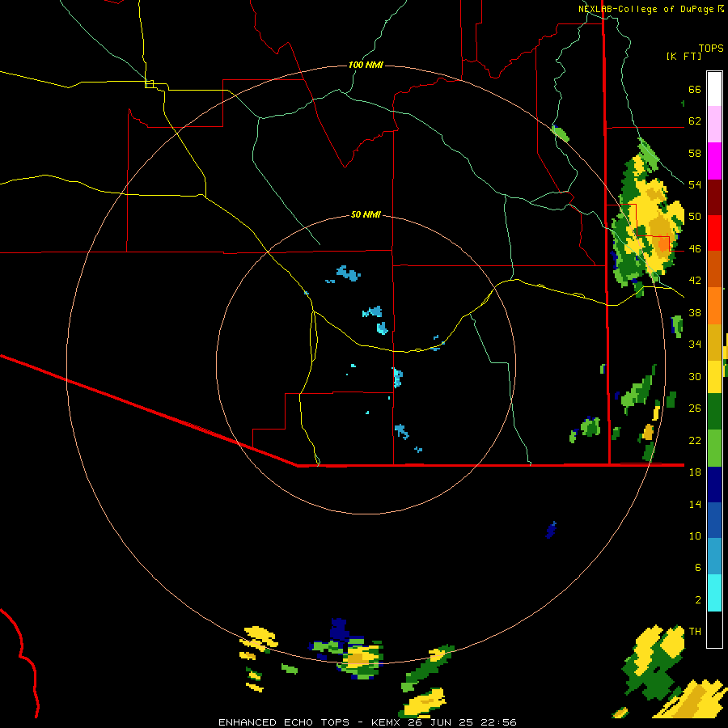Click the black TH threshold swatch
Screen dimensions: 728x728
pyautogui.click(x=714, y=629)
